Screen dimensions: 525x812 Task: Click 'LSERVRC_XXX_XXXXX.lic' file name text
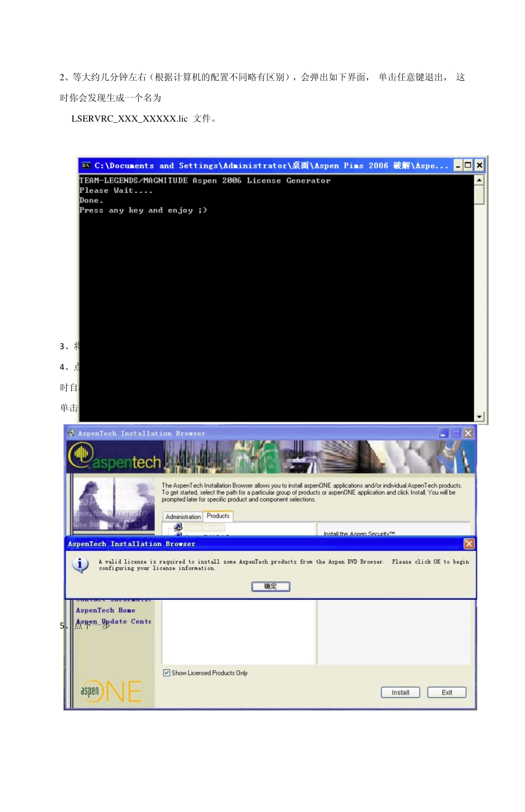(x=129, y=118)
